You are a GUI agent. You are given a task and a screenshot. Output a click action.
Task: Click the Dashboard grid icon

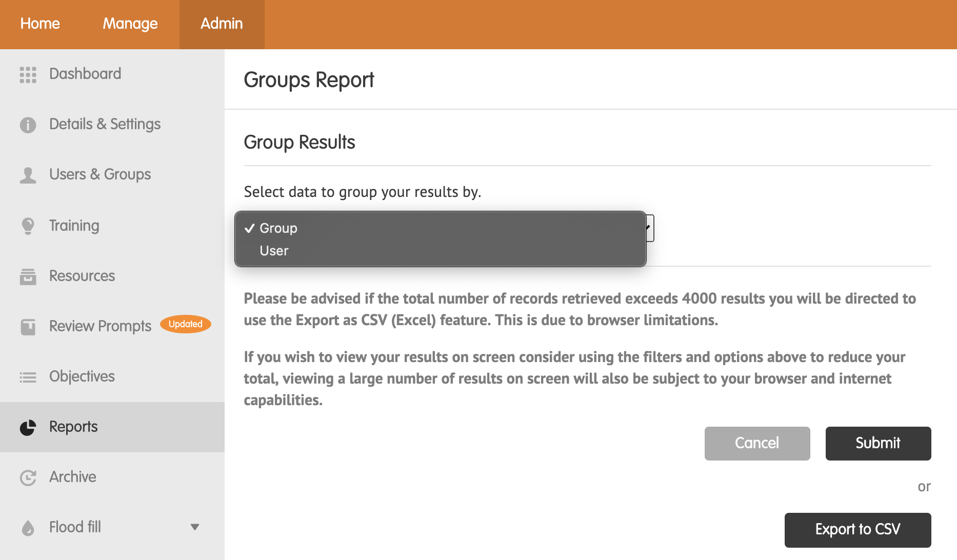(28, 74)
